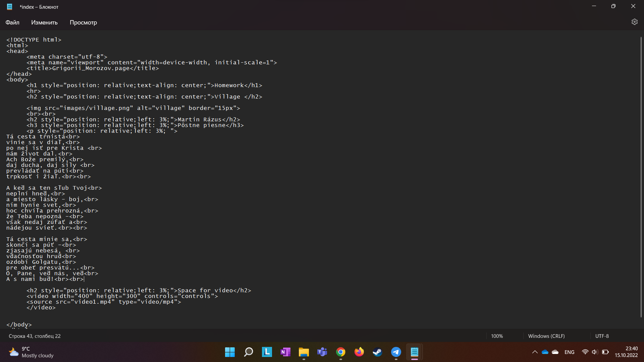Click the </body> closing tag line
The width and height of the screenshot is (644, 362).
19,324
